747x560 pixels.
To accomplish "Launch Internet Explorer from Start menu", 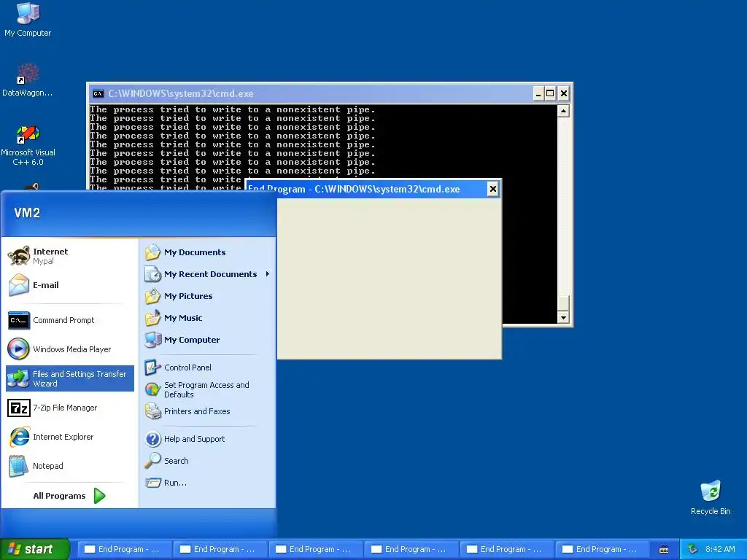I will click(x=69, y=437).
